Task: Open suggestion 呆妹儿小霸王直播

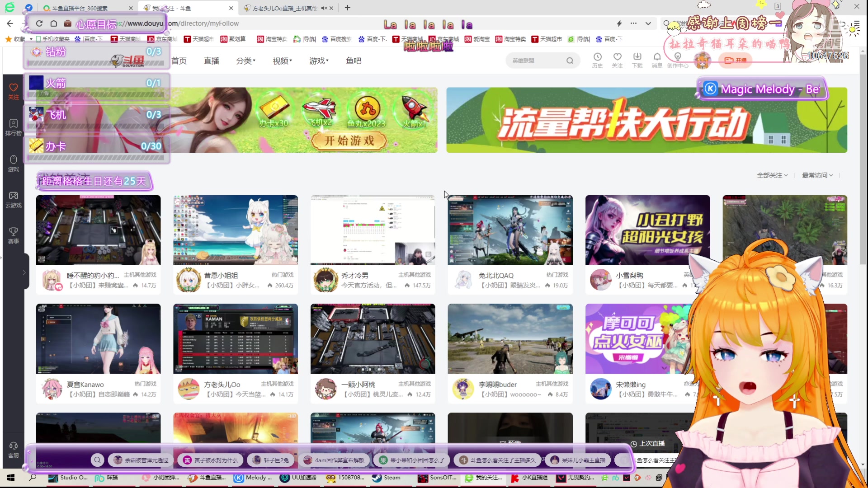Action: (x=578, y=460)
